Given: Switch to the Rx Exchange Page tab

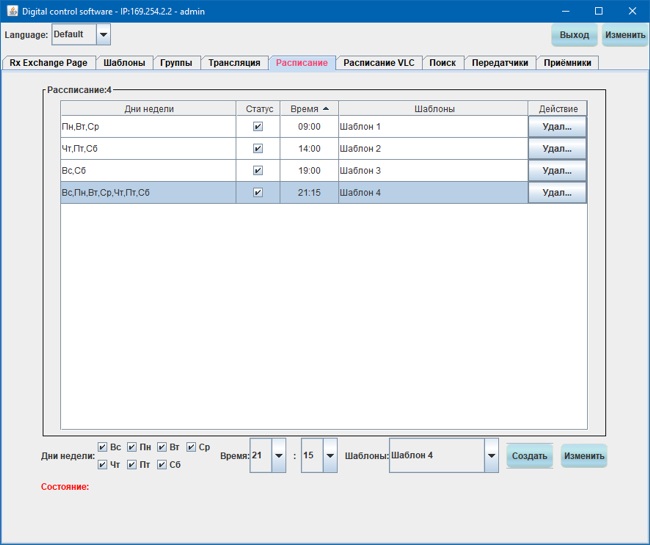Looking at the screenshot, I should 48,63.
